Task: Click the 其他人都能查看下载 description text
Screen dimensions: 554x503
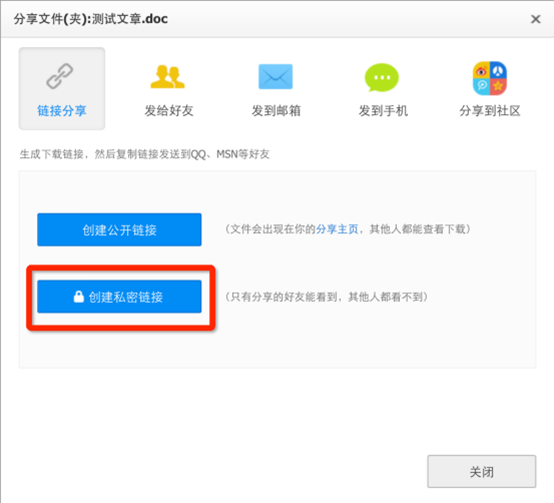Action: pos(417,229)
